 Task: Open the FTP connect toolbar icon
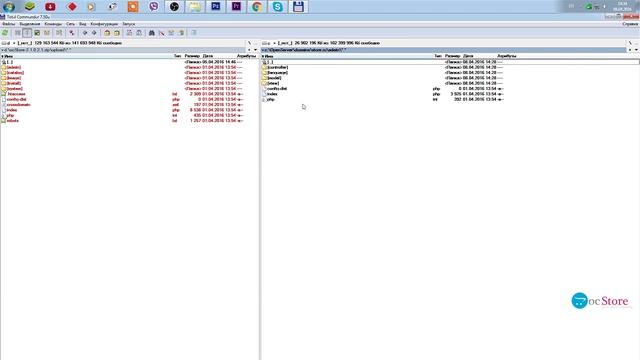tap(129, 33)
